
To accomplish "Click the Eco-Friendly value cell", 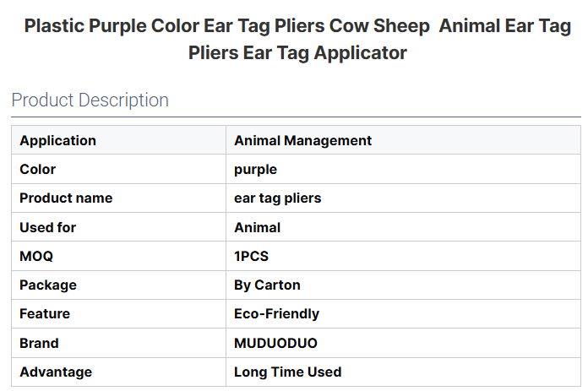I will click(276, 313).
